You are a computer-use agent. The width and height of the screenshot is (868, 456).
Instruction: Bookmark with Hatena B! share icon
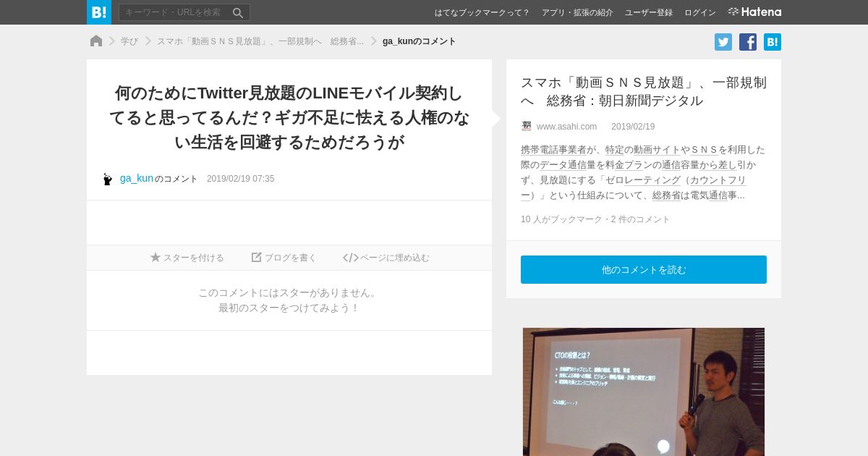click(773, 42)
